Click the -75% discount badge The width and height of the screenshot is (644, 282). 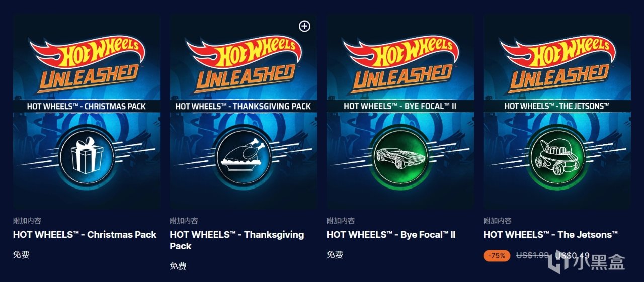pos(497,255)
